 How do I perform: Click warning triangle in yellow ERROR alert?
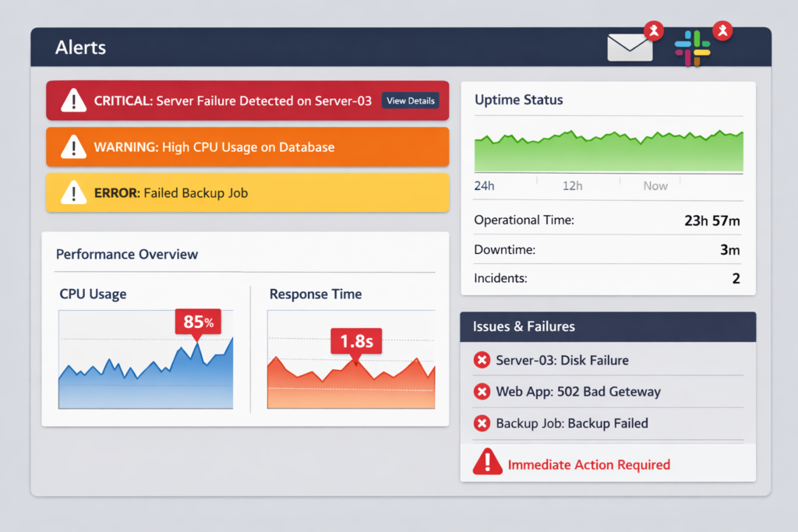pos(73,192)
